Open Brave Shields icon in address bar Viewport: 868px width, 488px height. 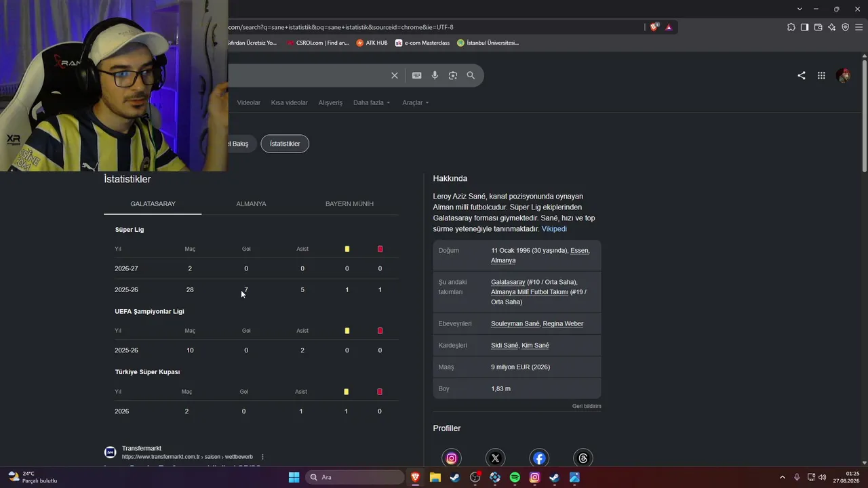654,27
